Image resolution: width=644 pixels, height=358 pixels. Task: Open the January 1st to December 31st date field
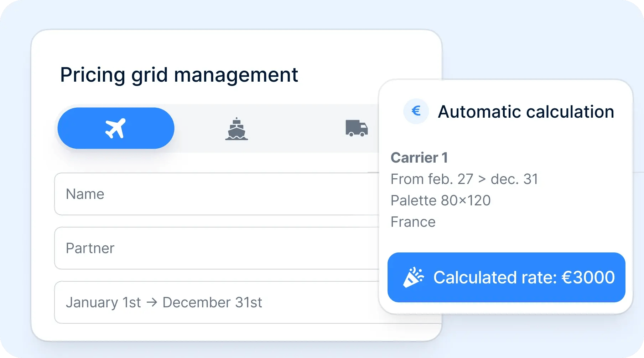point(217,302)
